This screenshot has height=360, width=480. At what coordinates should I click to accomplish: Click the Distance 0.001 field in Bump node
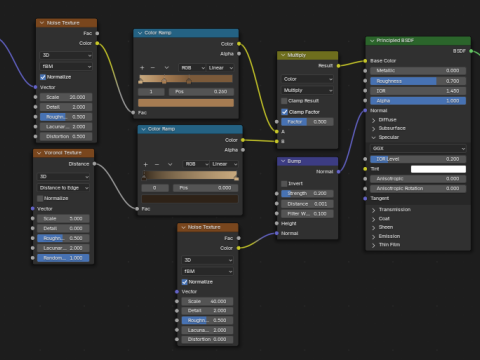[x=307, y=204]
